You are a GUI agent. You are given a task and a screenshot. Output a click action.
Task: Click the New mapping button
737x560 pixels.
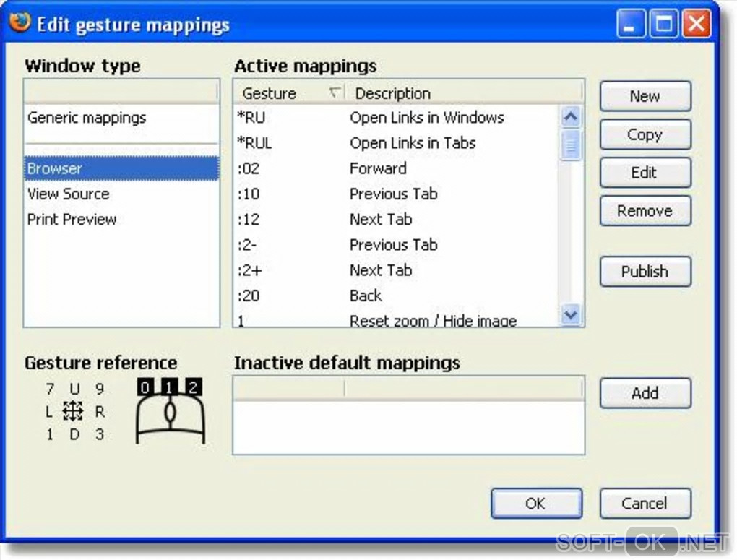click(x=645, y=96)
